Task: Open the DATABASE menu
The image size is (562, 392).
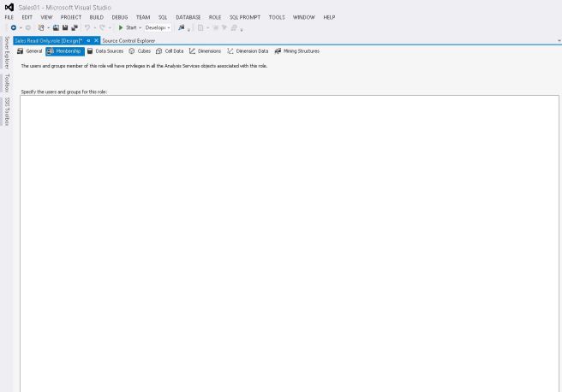Action: (x=188, y=17)
